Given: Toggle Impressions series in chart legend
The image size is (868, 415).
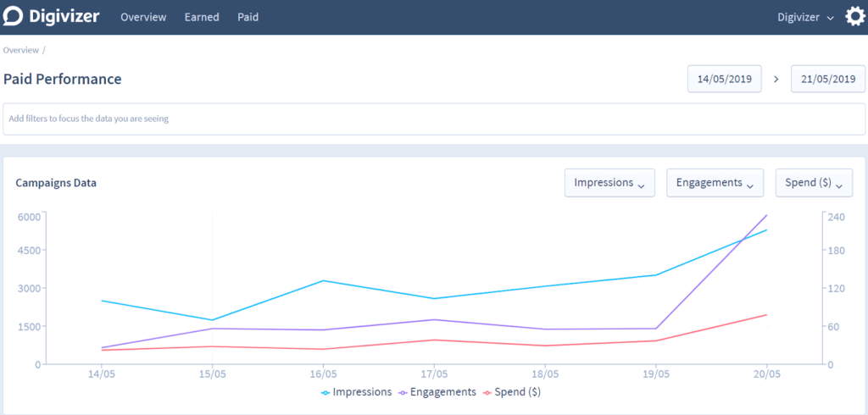Looking at the screenshot, I should (356, 392).
